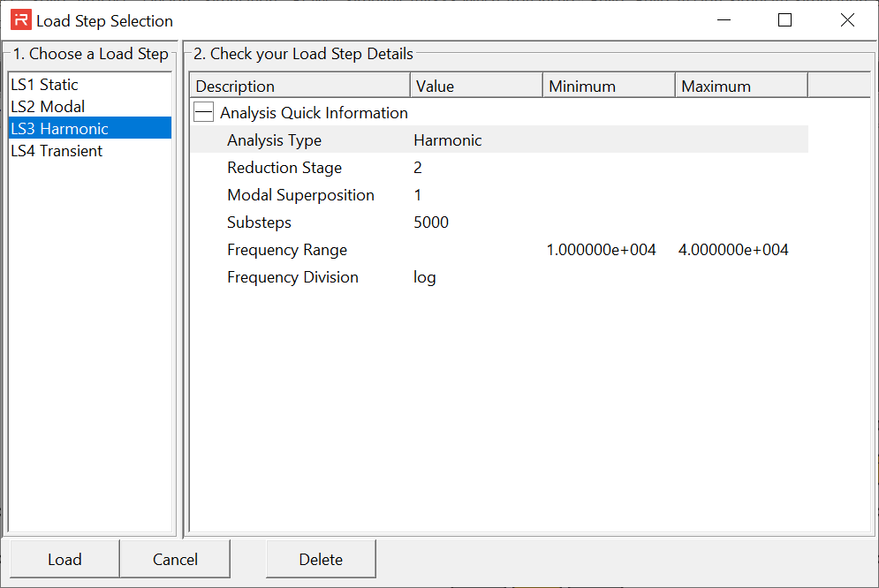The image size is (879, 588).
Task: Click the Delete button
Action: tap(321, 559)
